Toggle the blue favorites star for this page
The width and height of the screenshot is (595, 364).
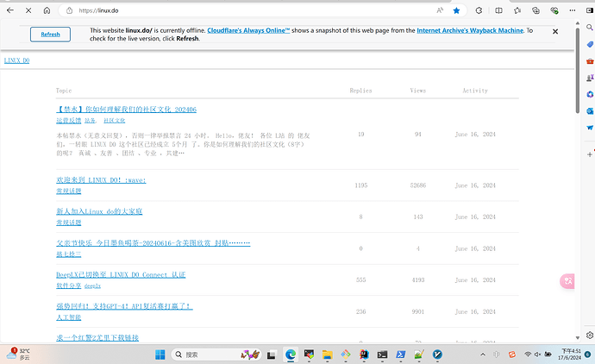[456, 10]
